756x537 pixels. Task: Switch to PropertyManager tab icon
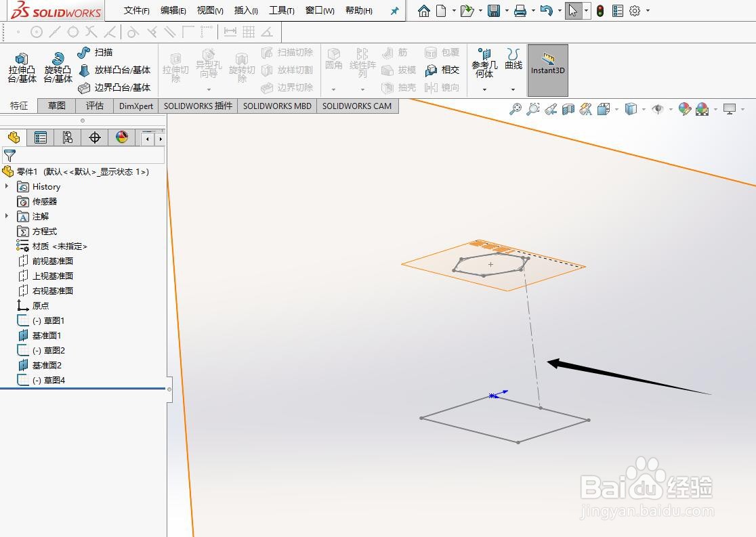click(x=41, y=138)
